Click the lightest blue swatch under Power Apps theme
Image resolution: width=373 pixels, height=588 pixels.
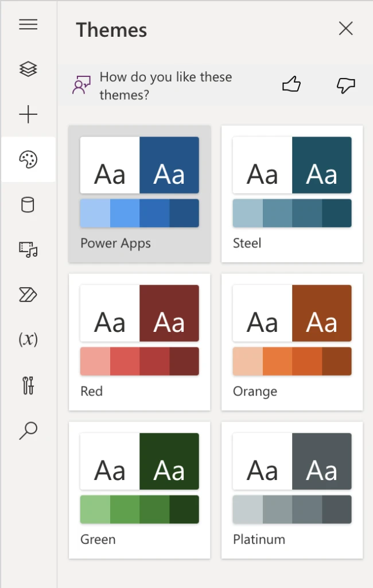96,212
